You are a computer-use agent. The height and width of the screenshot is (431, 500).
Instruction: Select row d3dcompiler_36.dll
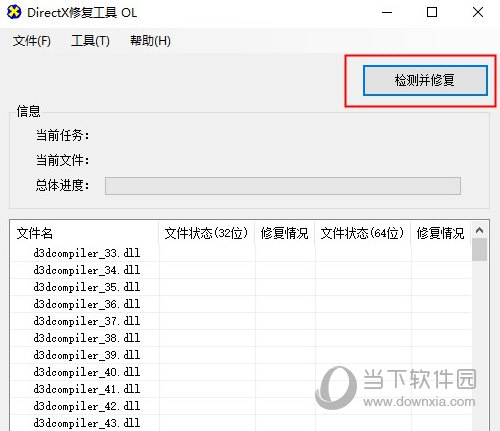pyautogui.click(x=241, y=304)
